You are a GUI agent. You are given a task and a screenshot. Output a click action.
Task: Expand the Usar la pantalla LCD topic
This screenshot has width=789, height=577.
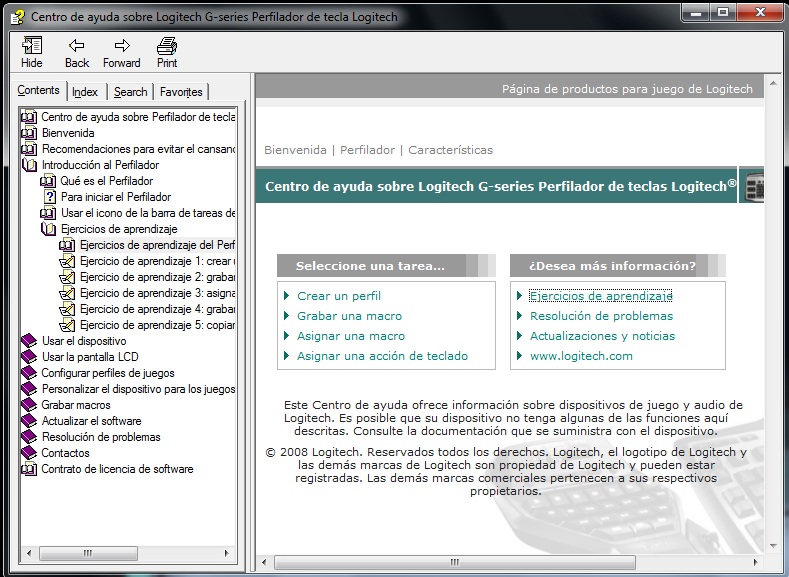(29, 357)
